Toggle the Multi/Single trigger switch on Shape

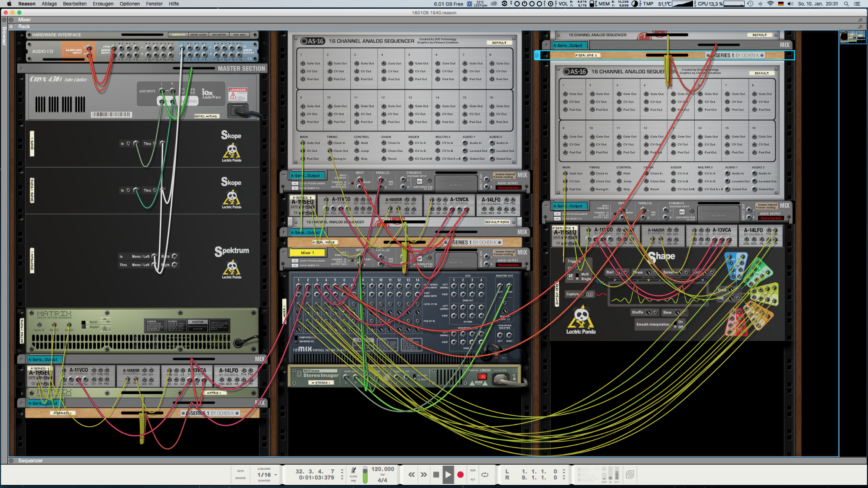click(x=577, y=276)
